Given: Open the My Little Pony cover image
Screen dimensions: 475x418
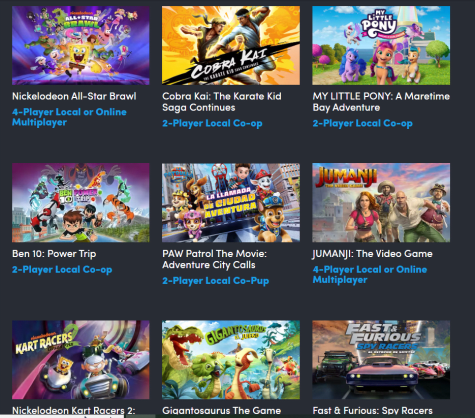Looking at the screenshot, I should tap(381, 45).
